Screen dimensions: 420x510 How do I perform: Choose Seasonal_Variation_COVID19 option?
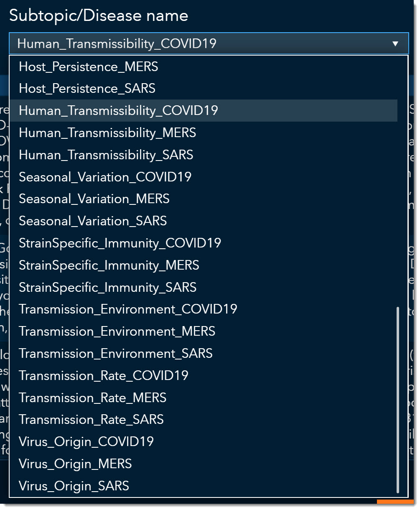tap(105, 177)
